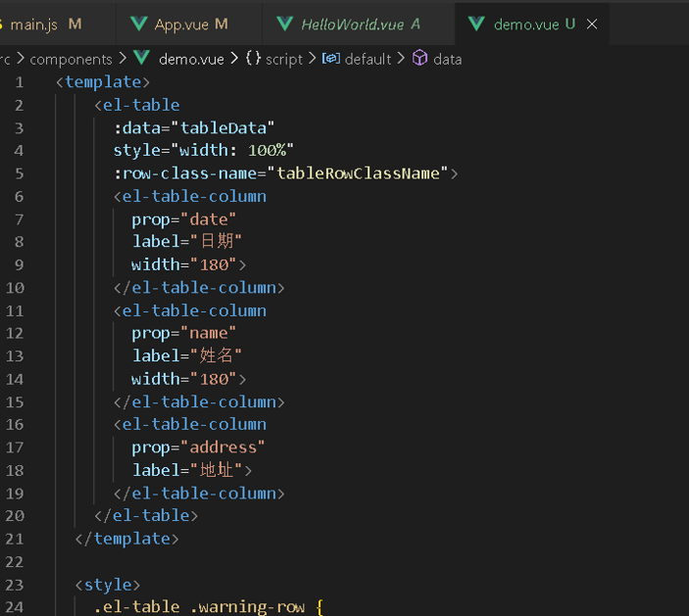Click the default symbol icon in breadcrumbs

(x=331, y=59)
